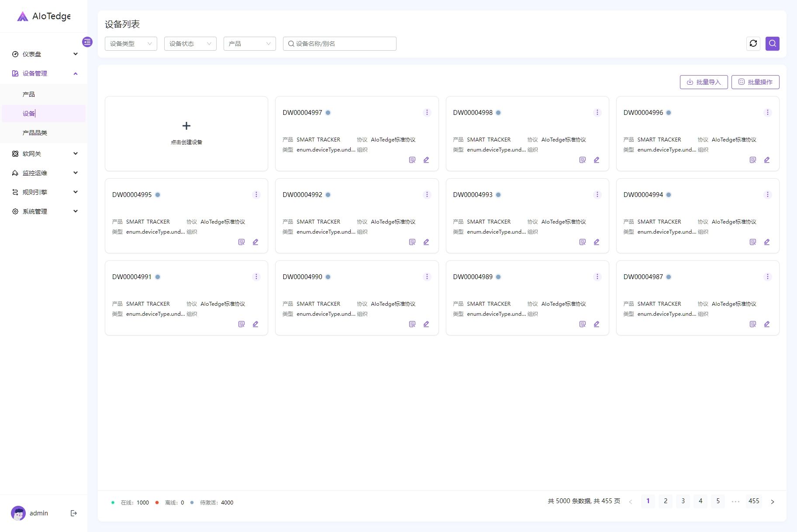Collapse the 设备管理 sidebar menu
The width and height of the screenshot is (797, 532).
(x=44, y=73)
